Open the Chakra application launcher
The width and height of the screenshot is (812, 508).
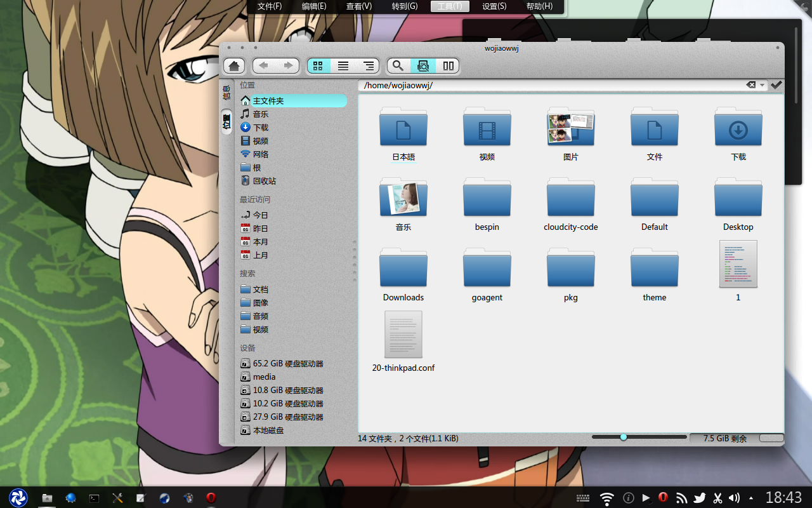pyautogui.click(x=18, y=498)
